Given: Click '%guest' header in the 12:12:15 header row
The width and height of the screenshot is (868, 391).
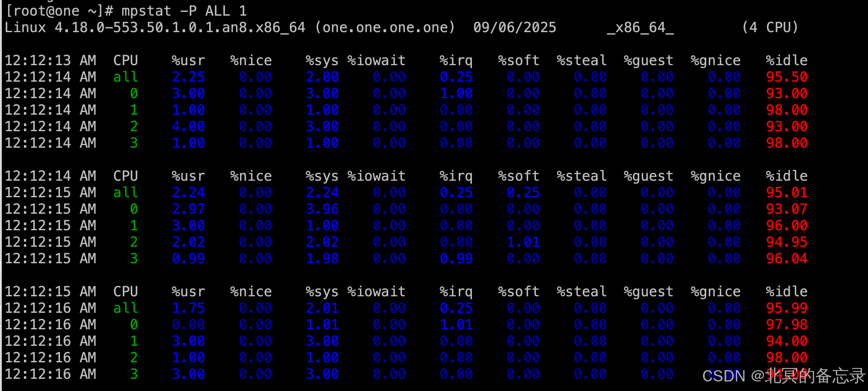Looking at the screenshot, I should point(648,292).
